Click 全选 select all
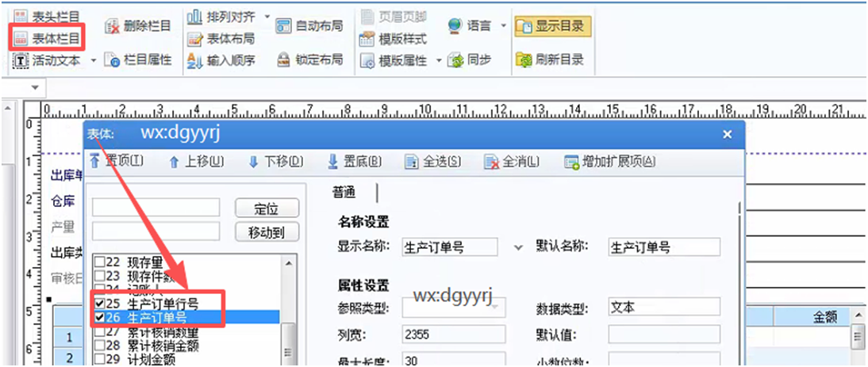 click(x=433, y=162)
